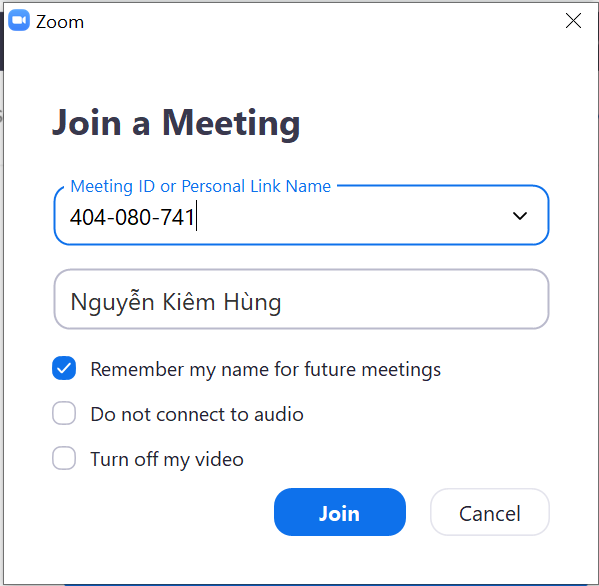The height and width of the screenshot is (586, 599).
Task: Click the Meeting ID or Personal Link Name label
Action: point(201,186)
